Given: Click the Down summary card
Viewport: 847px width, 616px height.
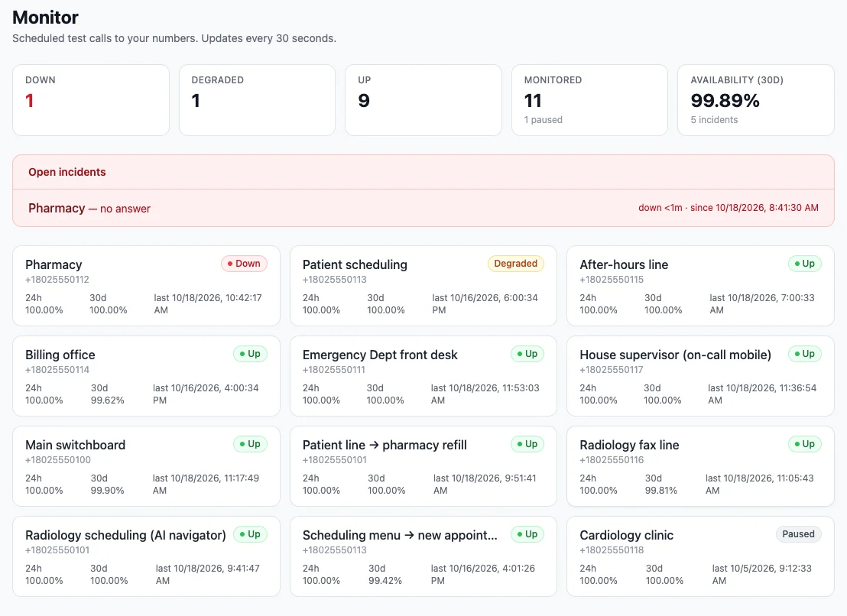Looking at the screenshot, I should pyautogui.click(x=91, y=100).
